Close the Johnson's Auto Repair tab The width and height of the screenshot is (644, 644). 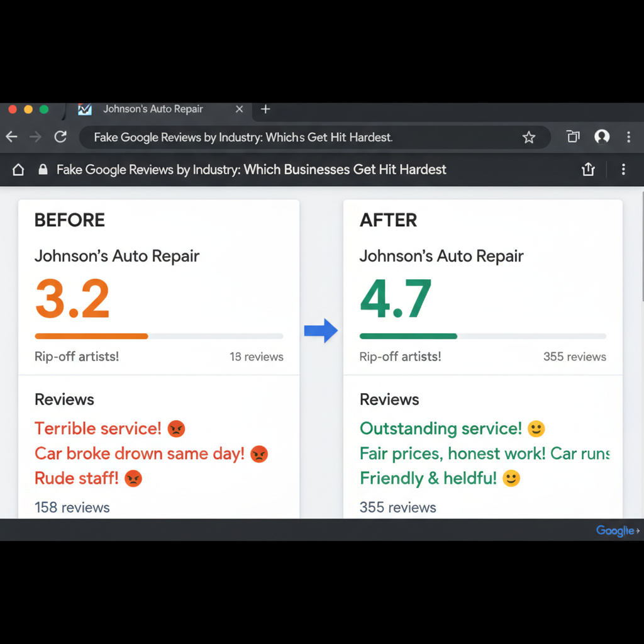[240, 109]
